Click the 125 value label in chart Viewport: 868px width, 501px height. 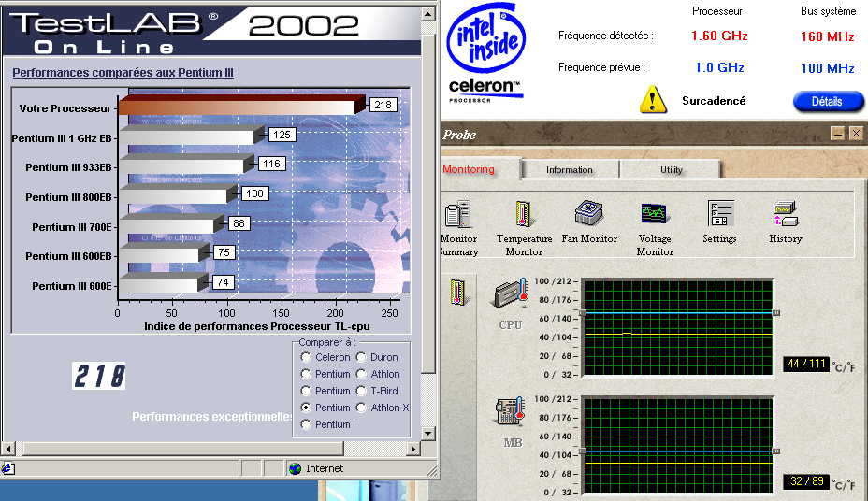click(x=282, y=135)
